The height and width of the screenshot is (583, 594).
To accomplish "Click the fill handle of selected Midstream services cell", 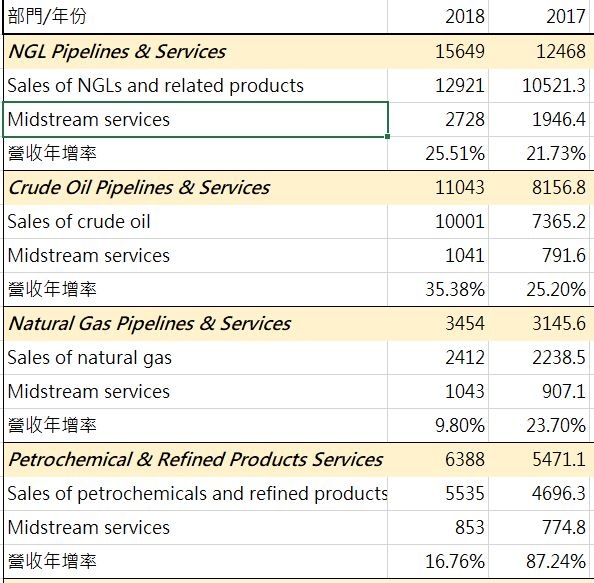I will point(387,136).
